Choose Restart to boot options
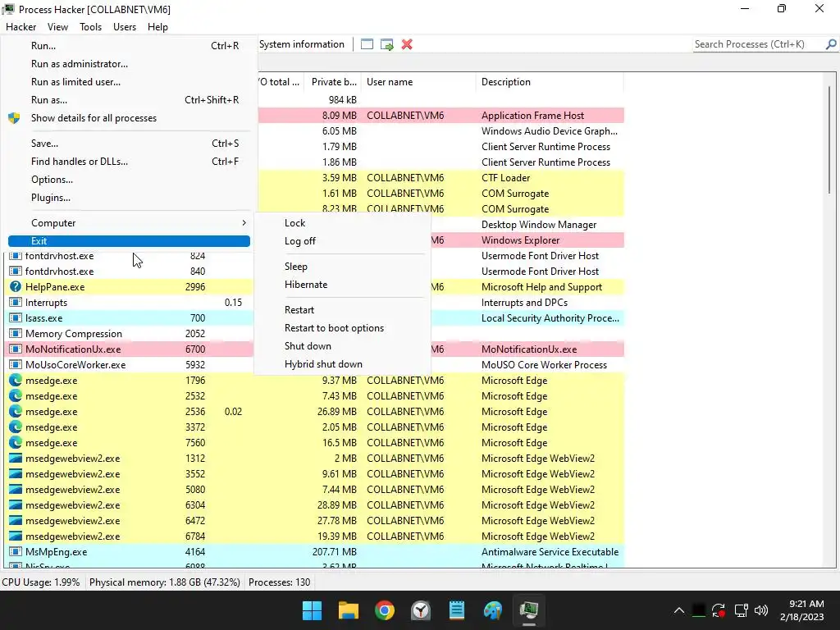The image size is (840, 630). pos(342,328)
